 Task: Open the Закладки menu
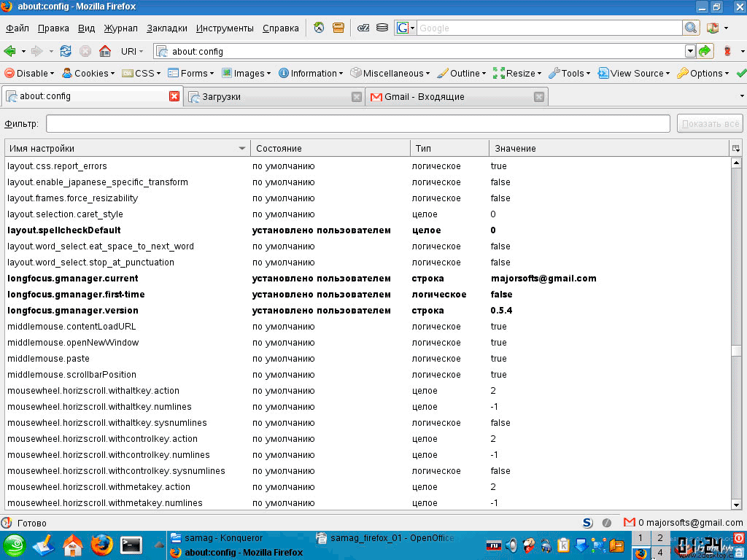pyautogui.click(x=166, y=28)
